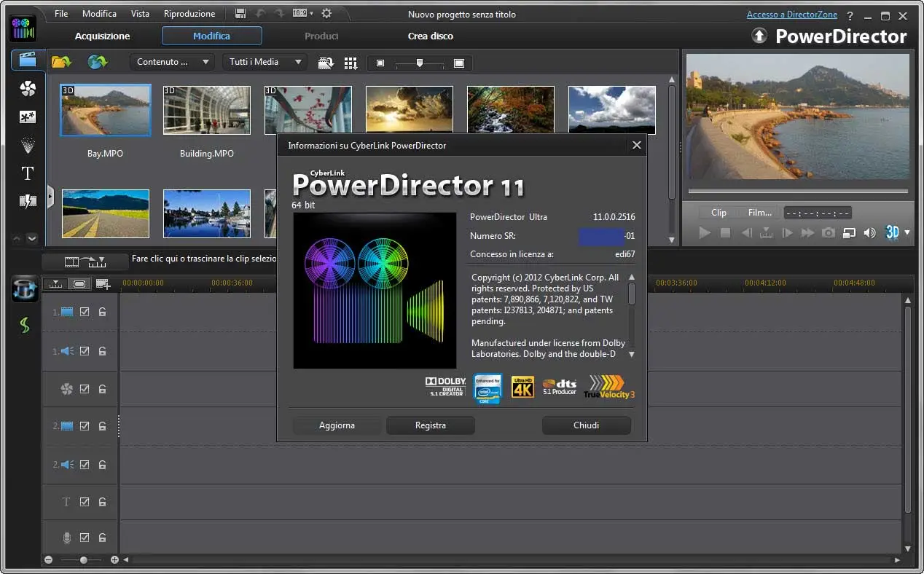This screenshot has height=574, width=924.
Task: Click the undock preview window icon
Action: tap(849, 233)
